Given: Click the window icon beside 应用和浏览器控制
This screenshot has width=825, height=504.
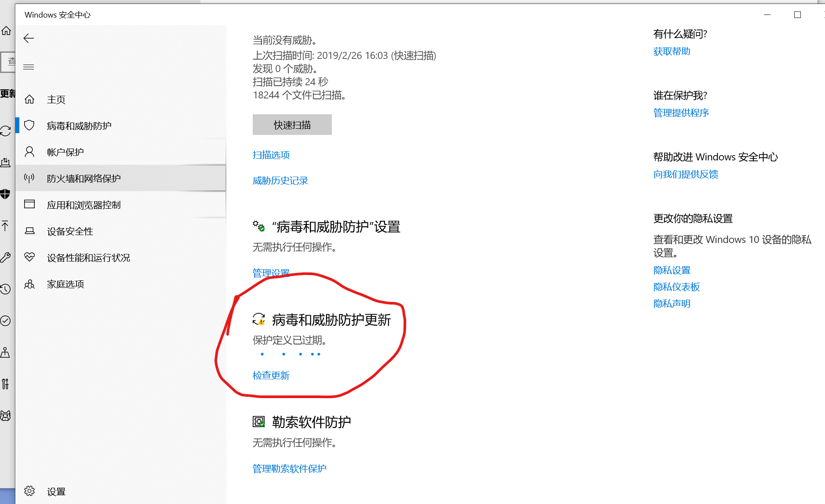Looking at the screenshot, I should tap(29, 204).
